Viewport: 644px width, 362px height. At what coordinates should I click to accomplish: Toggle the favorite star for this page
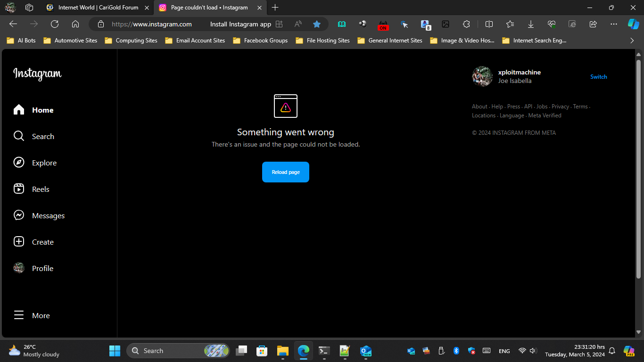click(317, 24)
